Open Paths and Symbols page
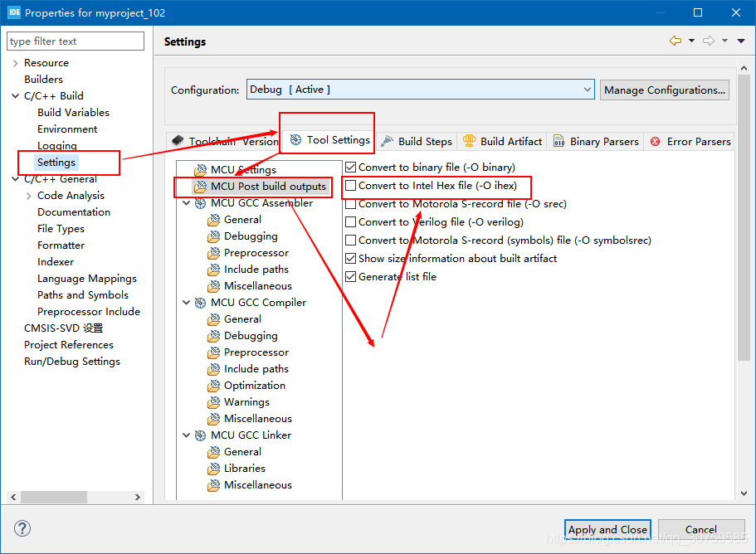The height and width of the screenshot is (554, 756). tap(83, 295)
